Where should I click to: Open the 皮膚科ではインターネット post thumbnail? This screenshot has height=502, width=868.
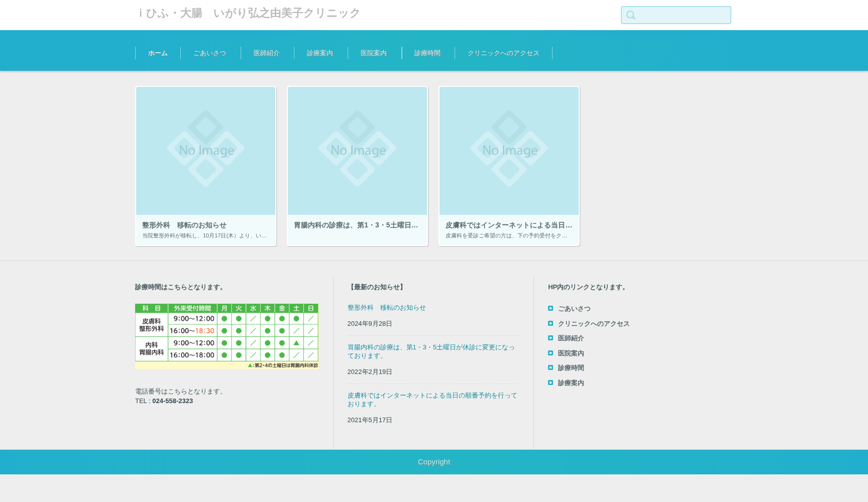click(x=509, y=151)
